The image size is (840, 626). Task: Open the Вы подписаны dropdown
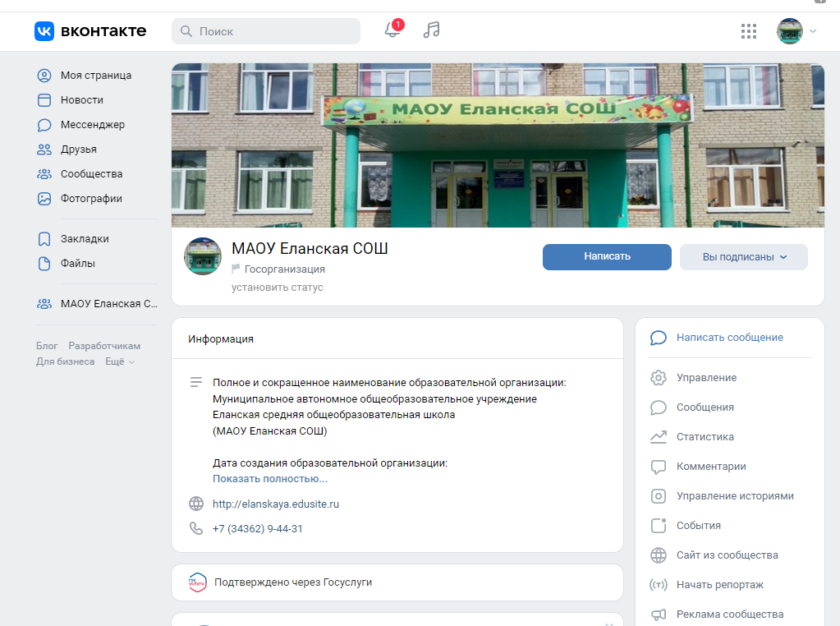tap(744, 256)
